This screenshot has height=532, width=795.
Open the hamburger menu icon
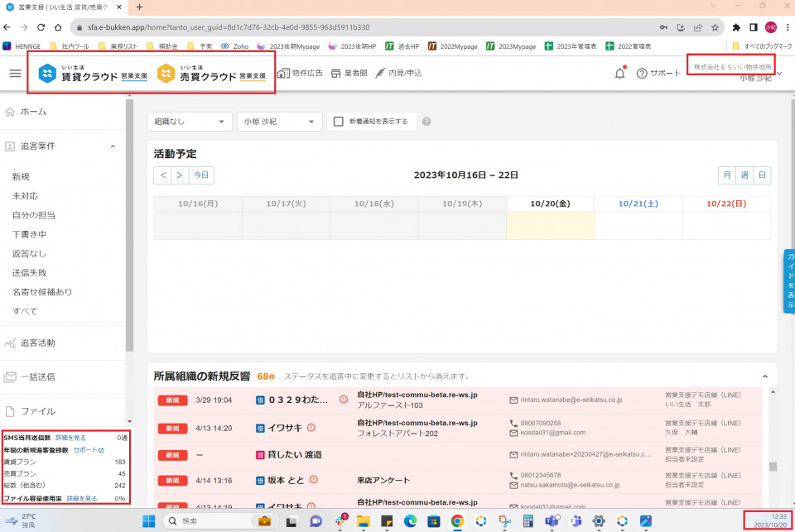15,73
